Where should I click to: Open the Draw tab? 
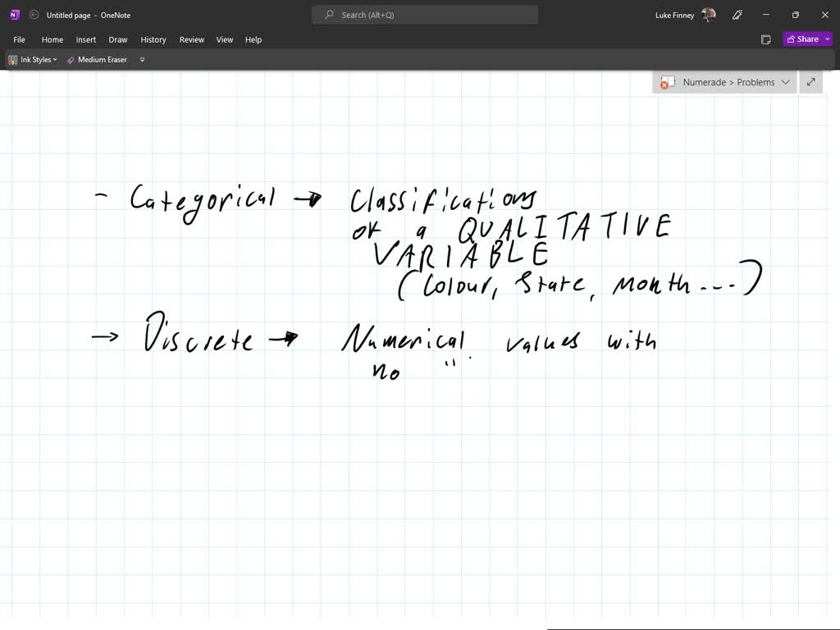[118, 39]
